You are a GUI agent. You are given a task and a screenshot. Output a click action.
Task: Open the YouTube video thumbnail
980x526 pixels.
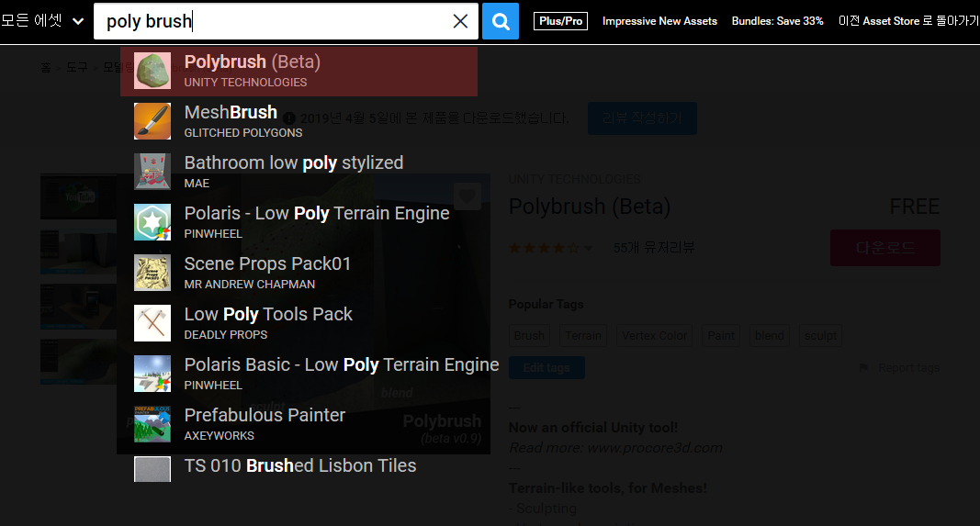[79, 196]
